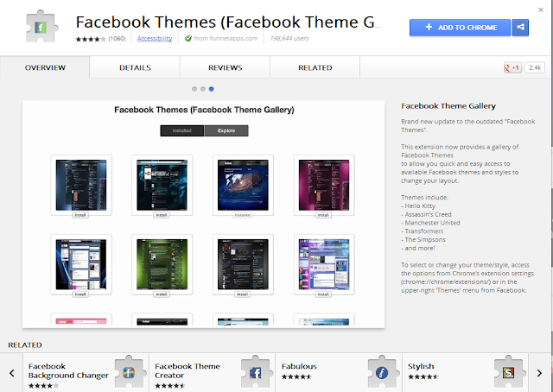Click the star rating with 1060 reviews
Image resolution: width=553 pixels, height=392 pixels.
(x=100, y=39)
